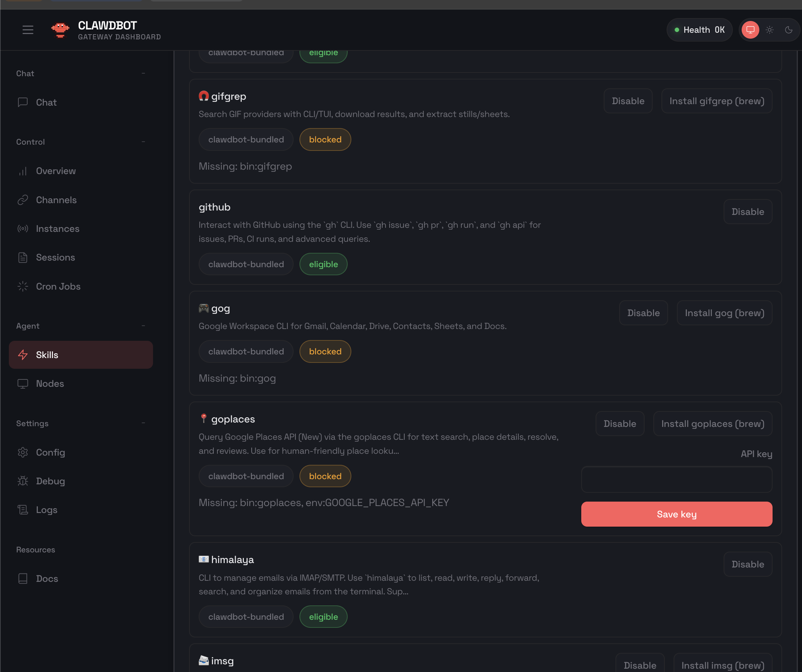Click Install gifgrep (brew) button
Image resolution: width=802 pixels, height=672 pixels.
pyautogui.click(x=716, y=101)
